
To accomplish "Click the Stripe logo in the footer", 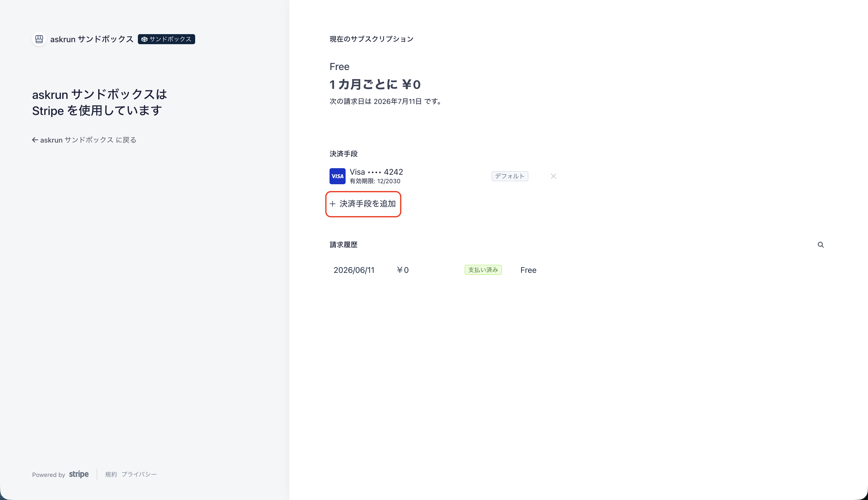I will click(x=79, y=474).
